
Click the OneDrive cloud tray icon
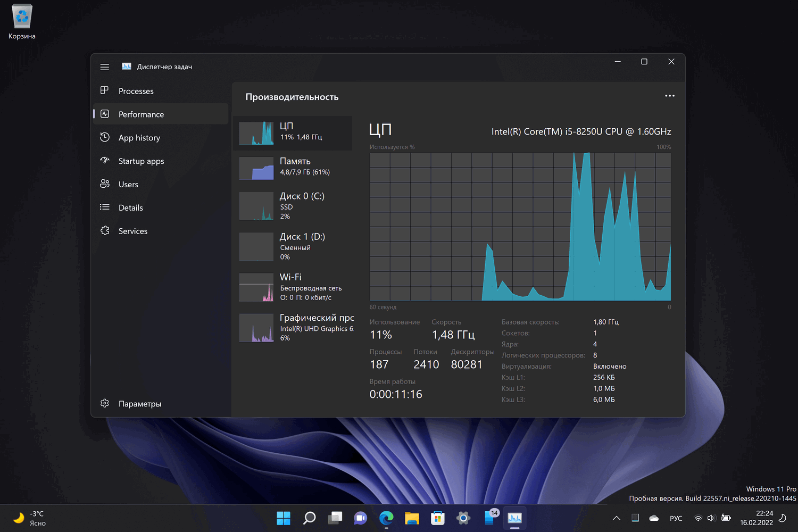[654, 518]
